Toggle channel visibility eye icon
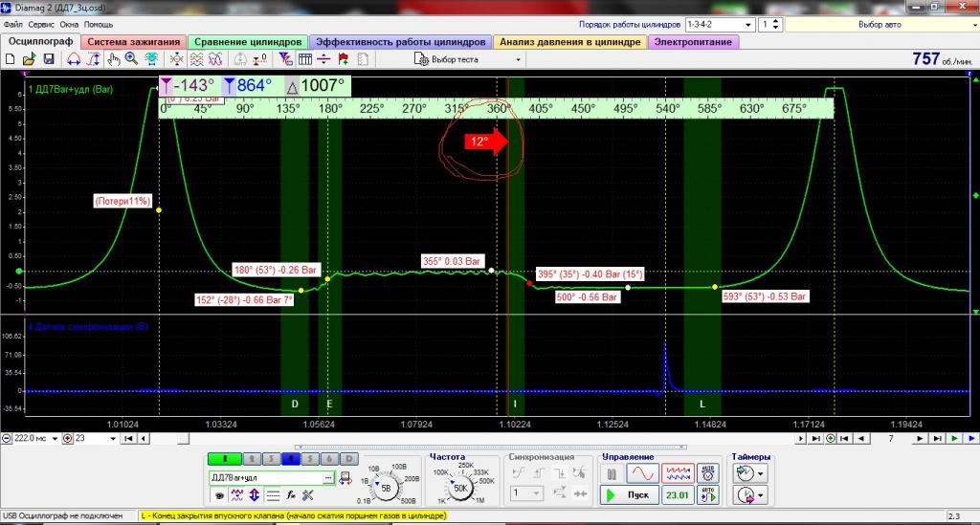The image size is (980, 525). click(219, 495)
